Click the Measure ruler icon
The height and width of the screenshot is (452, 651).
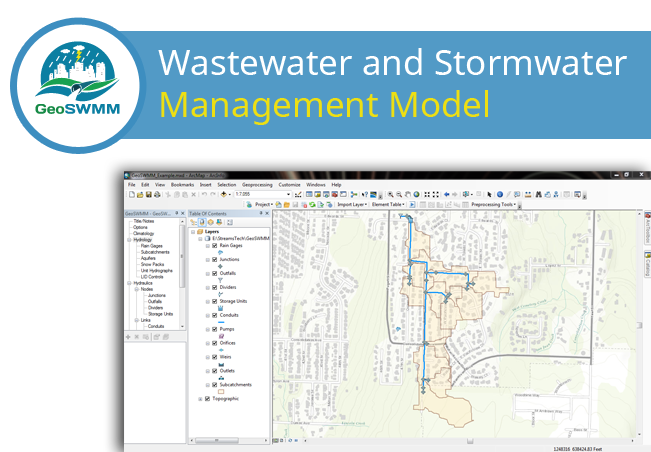pyautogui.click(x=528, y=194)
